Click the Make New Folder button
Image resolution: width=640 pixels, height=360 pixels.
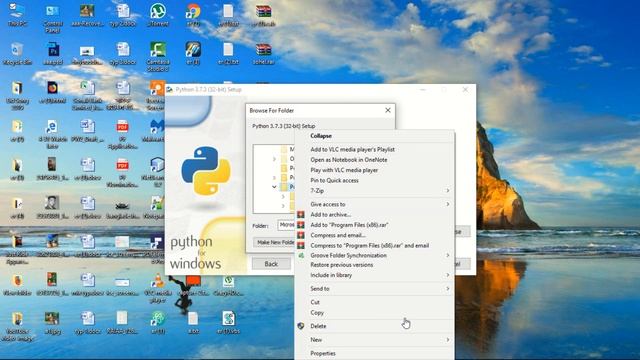pyautogui.click(x=274, y=242)
